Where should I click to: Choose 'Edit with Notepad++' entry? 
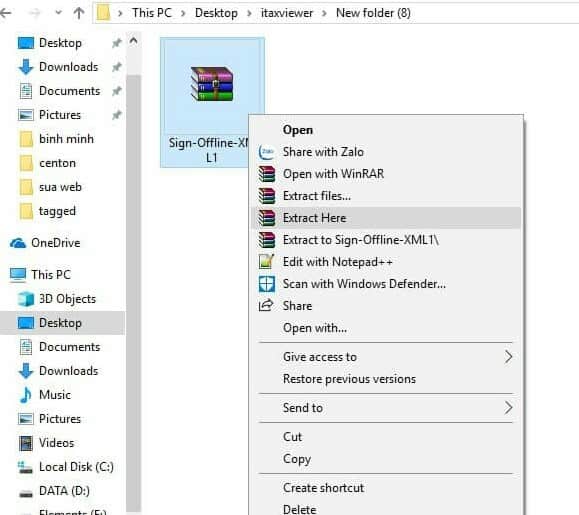386,262
